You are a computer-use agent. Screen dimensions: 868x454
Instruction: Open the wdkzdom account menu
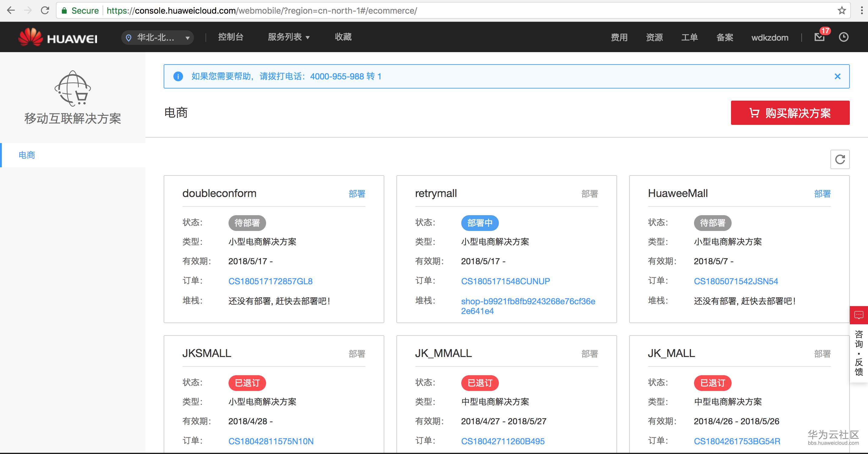coord(770,37)
